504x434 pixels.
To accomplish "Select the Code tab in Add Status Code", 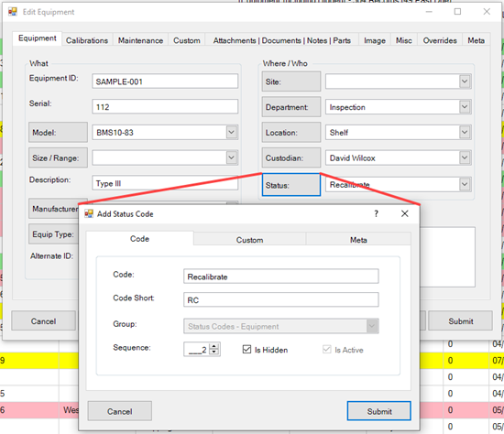I will point(139,239).
